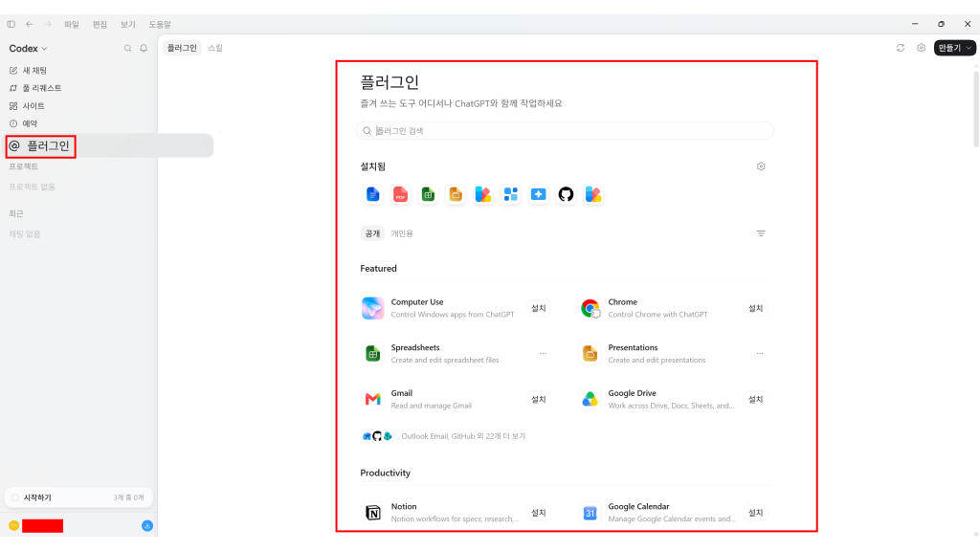Install the Chrome plugin

(x=756, y=308)
